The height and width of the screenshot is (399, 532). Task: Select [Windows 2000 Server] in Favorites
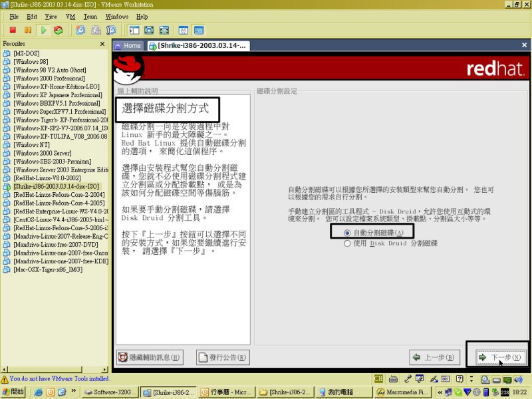click(x=43, y=153)
